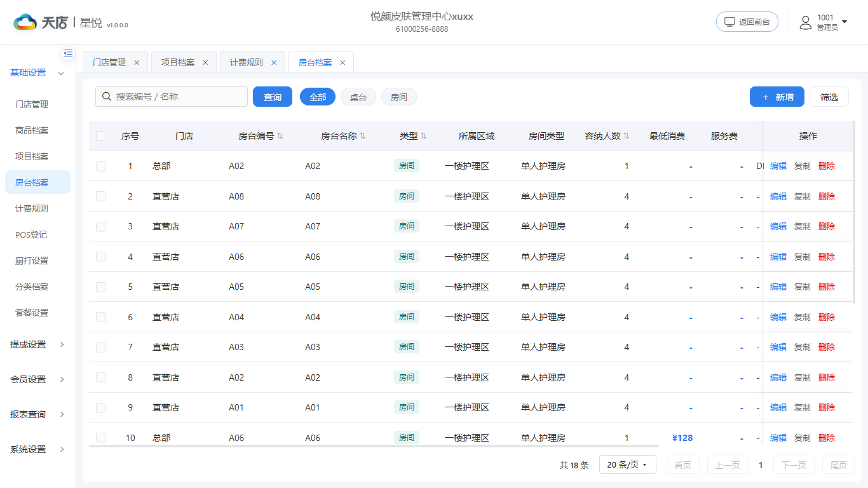Collapse the 基础设置 menu group
This screenshot has width=868, height=488.
(x=37, y=73)
